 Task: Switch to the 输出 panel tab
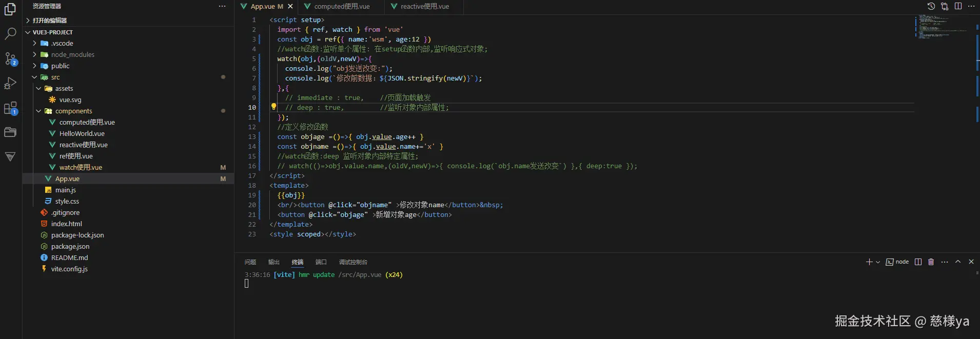pyautogui.click(x=274, y=262)
